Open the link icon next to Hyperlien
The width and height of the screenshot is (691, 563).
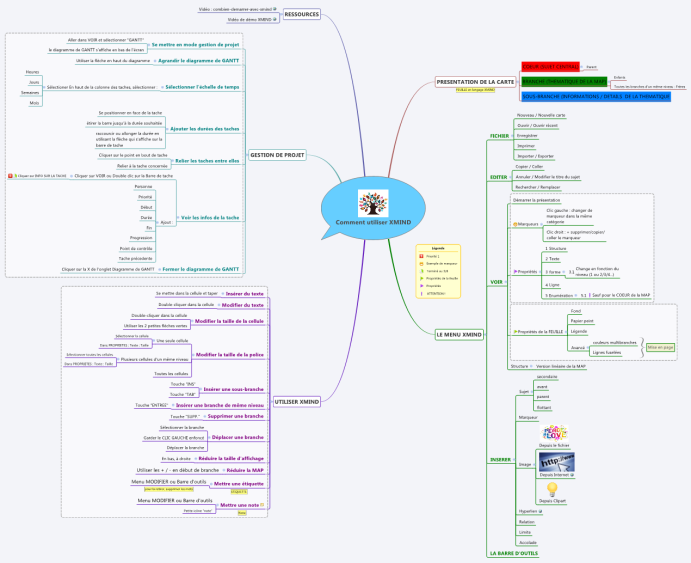point(541,511)
